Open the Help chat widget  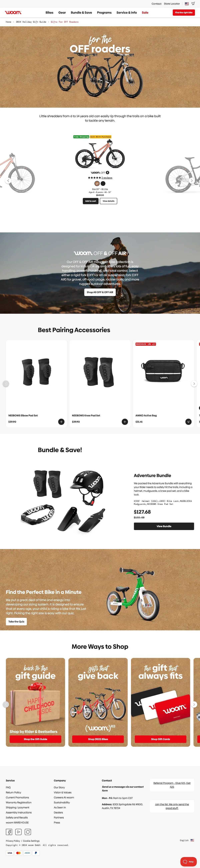click(188, 861)
